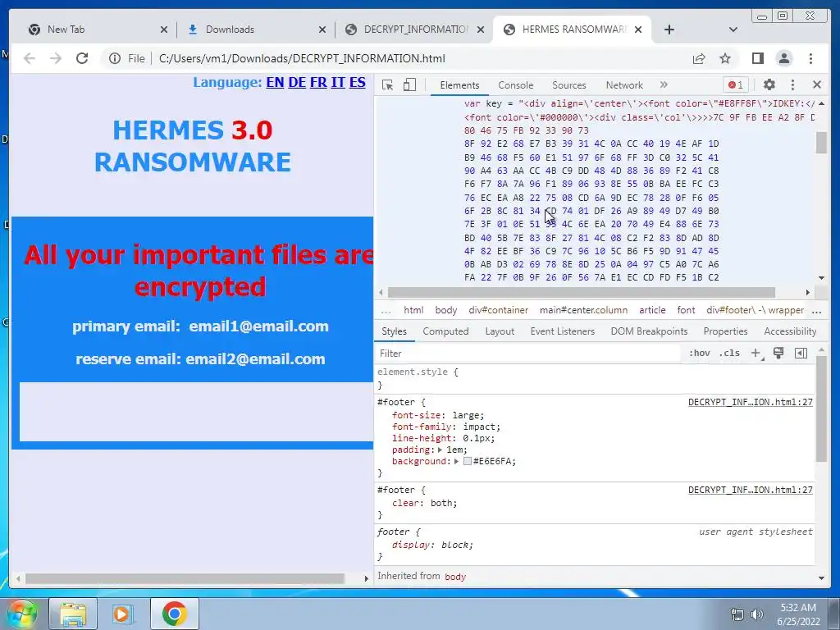Toggle the computed styles sidebar icon

(801, 353)
